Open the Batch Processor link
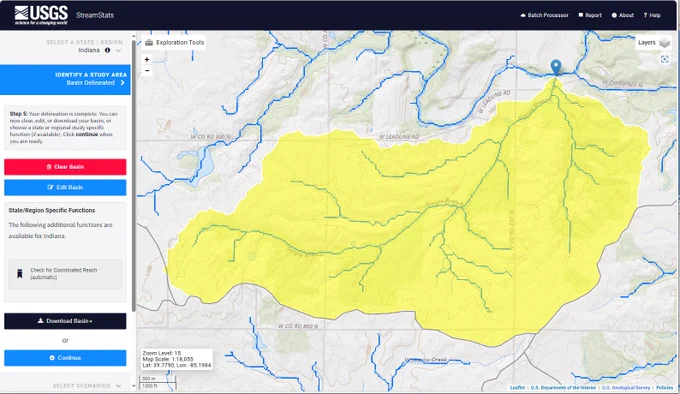This screenshot has height=394, width=680. point(545,15)
